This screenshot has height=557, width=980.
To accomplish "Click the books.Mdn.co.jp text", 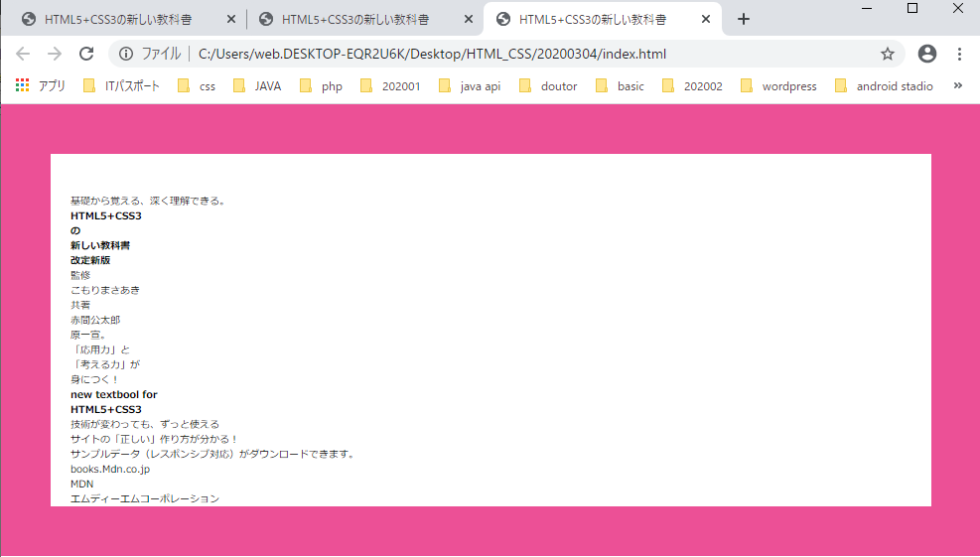I will click(110, 469).
